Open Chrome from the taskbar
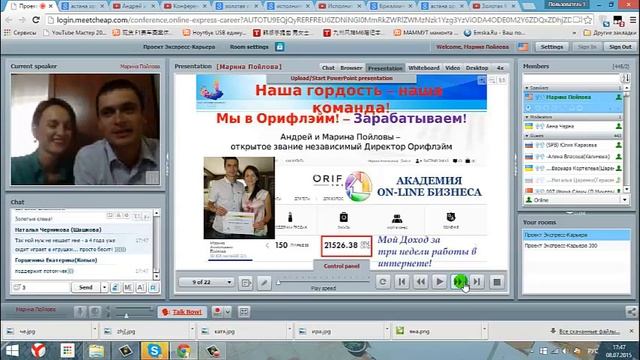This screenshot has width=640, height=360. [x=183, y=351]
